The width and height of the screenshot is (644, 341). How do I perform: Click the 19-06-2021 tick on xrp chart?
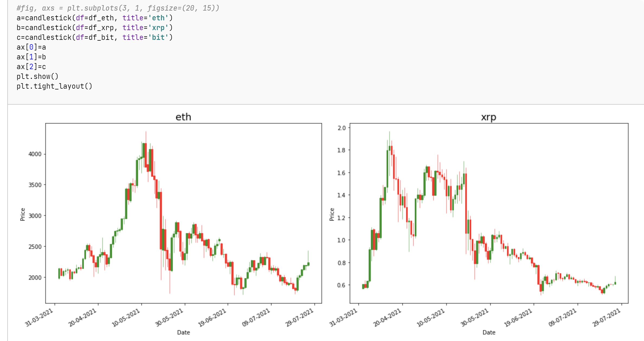(518, 318)
